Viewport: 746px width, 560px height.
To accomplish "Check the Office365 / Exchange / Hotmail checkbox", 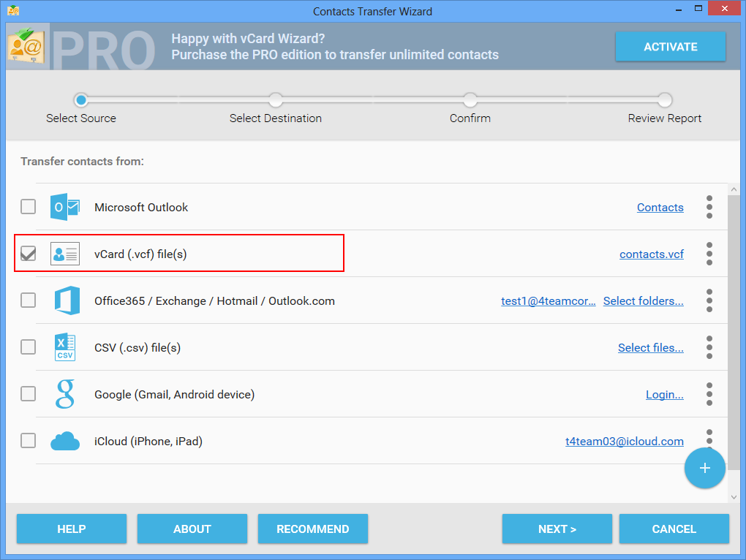I will coord(28,300).
